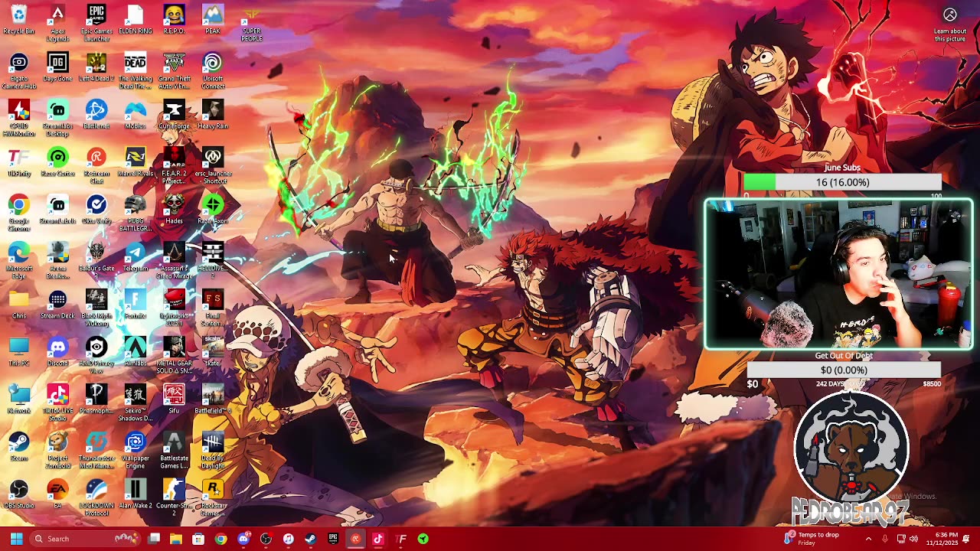Launch OBS Studio from the desktop
Image resolution: width=980 pixels, height=551 pixels.
coord(18,494)
